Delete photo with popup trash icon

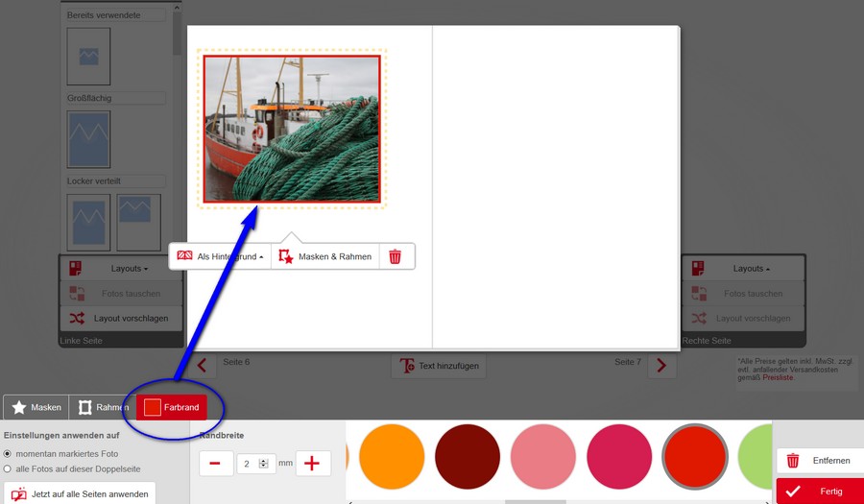pyautogui.click(x=396, y=256)
